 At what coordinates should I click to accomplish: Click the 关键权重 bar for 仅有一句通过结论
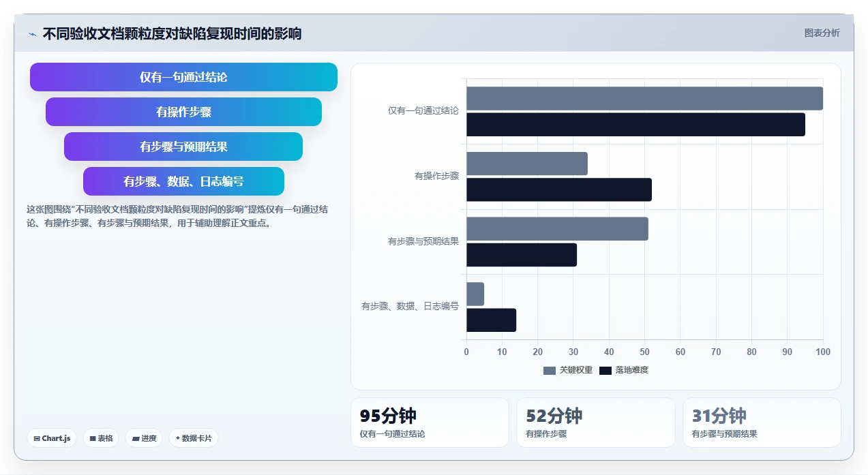(x=644, y=98)
